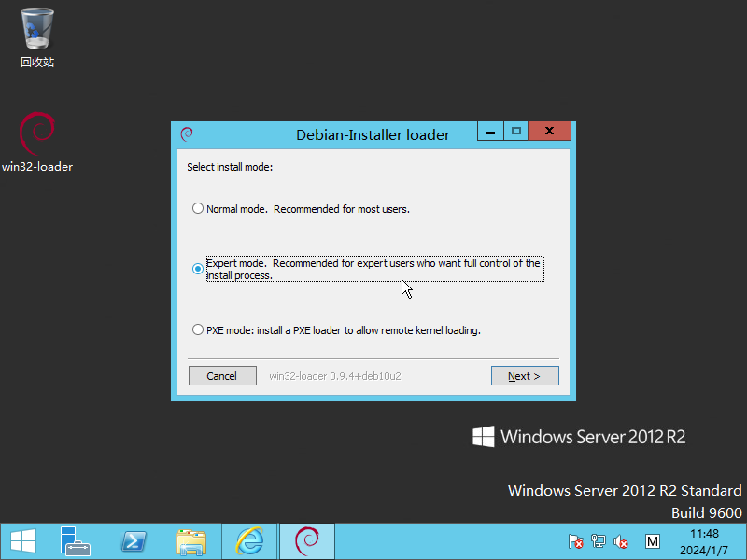
Task: Launch PowerShell from taskbar
Action: (x=134, y=541)
